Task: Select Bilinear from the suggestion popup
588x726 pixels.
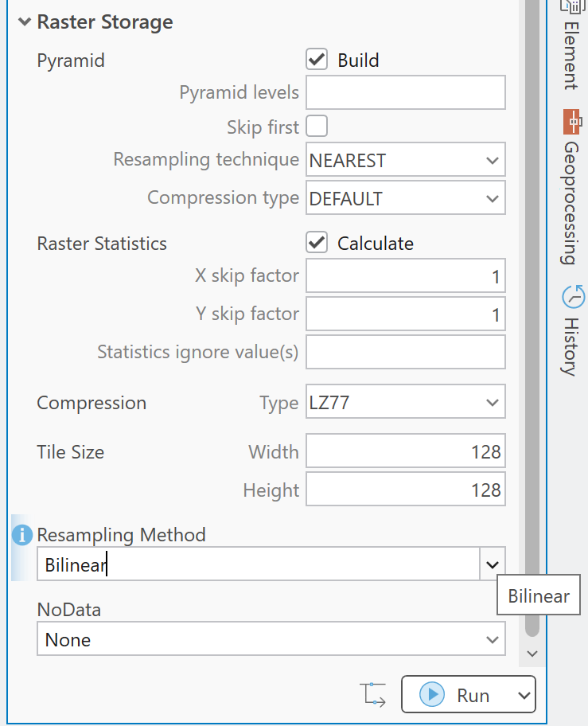Action: (538, 594)
